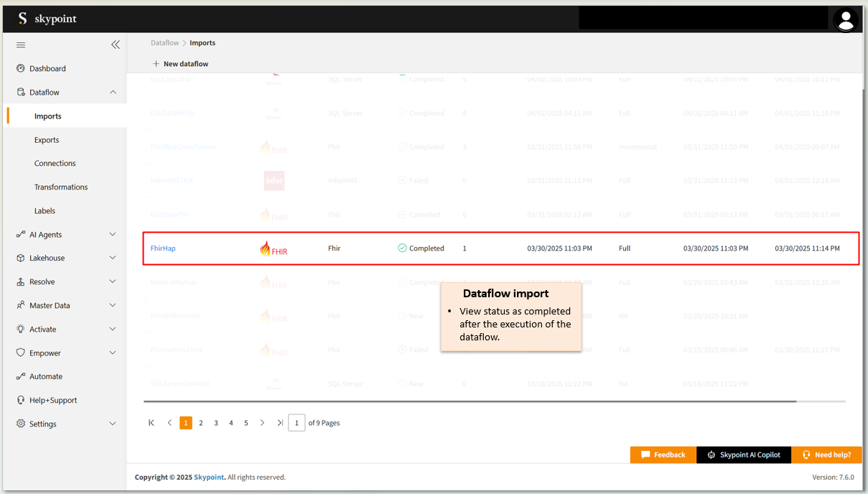Click the Need help? button
The width and height of the screenshot is (868, 494).
(826, 455)
